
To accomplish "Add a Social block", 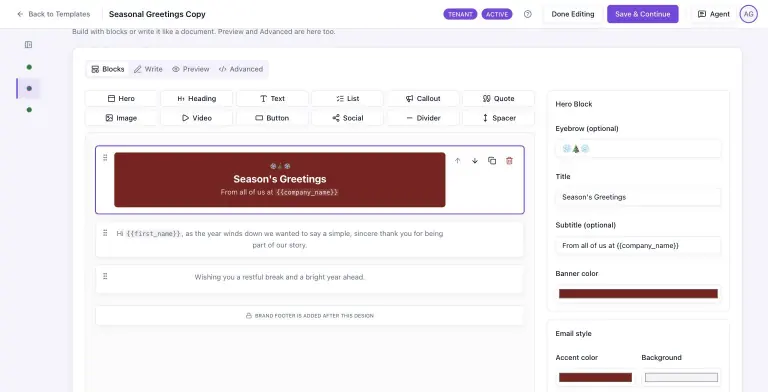I will [x=348, y=118].
